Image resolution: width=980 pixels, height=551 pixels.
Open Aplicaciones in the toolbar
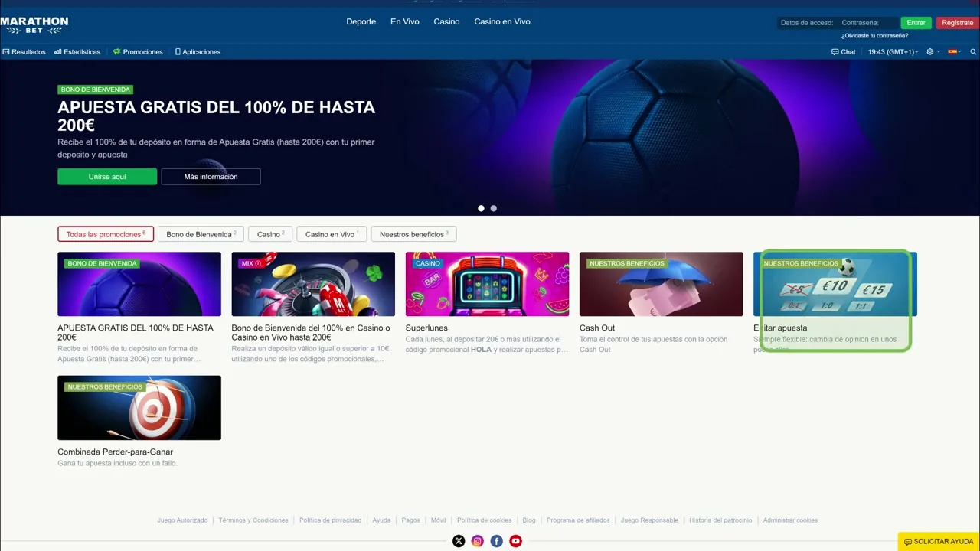pos(198,52)
